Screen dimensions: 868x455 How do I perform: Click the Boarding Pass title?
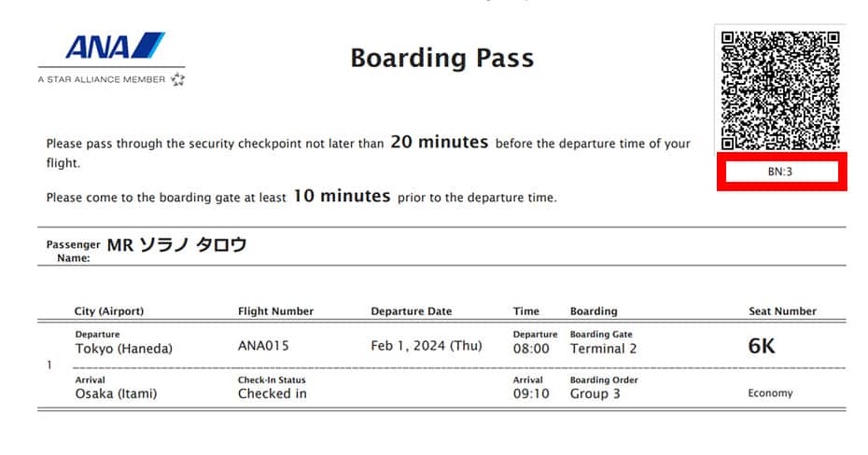pyautogui.click(x=442, y=58)
